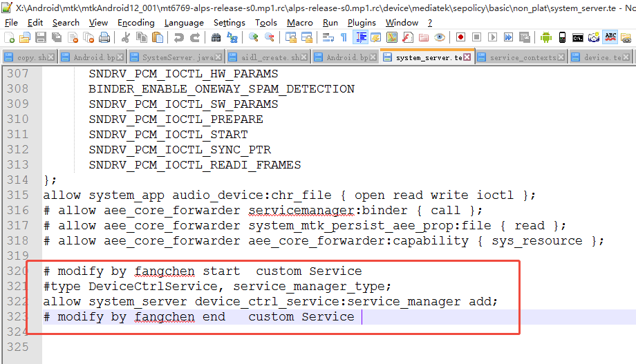Open the command prompt console icon

point(578,38)
